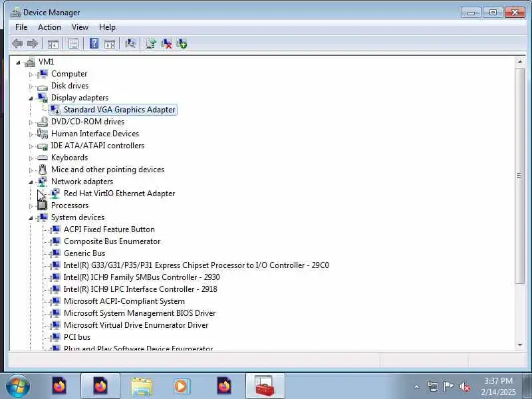Select Red Hat VirtIO Ethernet Adapter entry
The width and height of the screenshot is (532, 399).
click(119, 194)
